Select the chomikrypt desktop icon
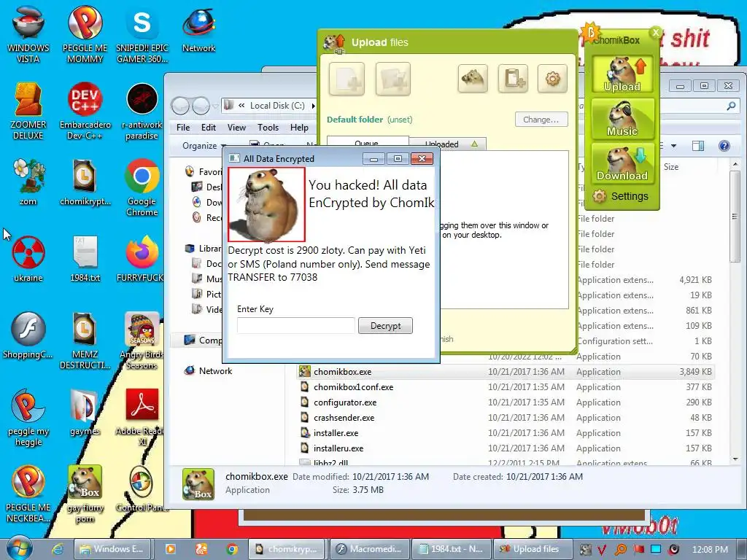This screenshot has height=560, width=747. click(85, 182)
